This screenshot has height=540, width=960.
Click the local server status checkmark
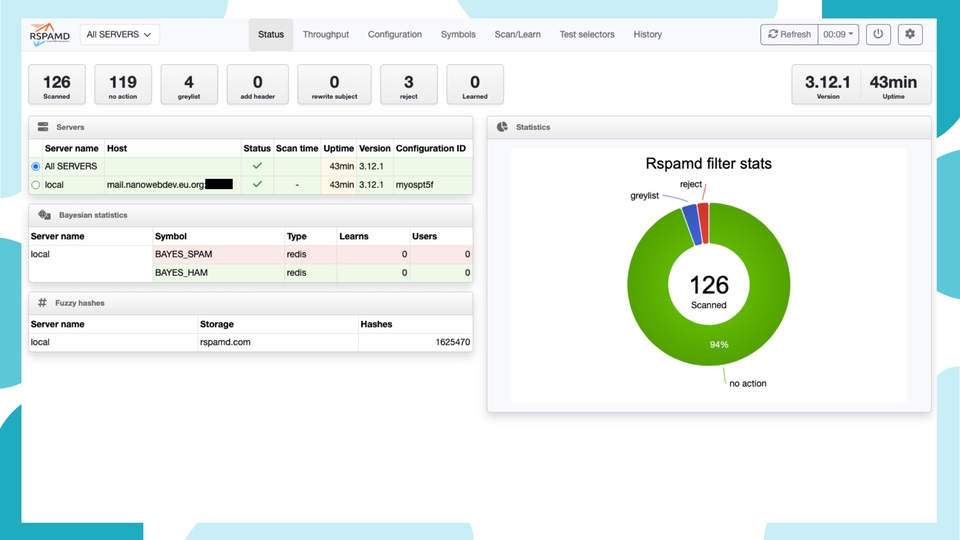coord(257,184)
